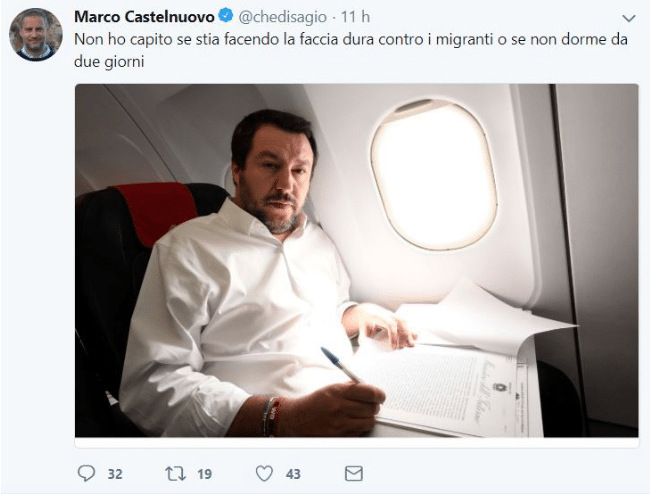Click the retweet count 19
The image size is (650, 494).
click(204, 474)
